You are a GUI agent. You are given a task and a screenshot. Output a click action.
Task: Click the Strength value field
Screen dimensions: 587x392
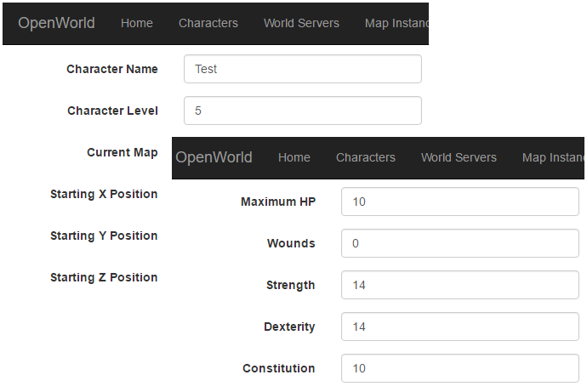point(460,285)
